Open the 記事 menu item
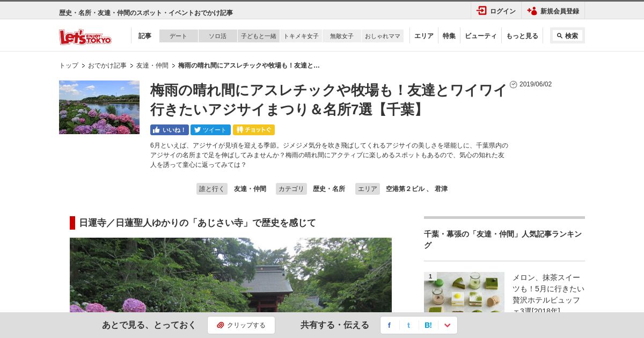 (x=145, y=36)
